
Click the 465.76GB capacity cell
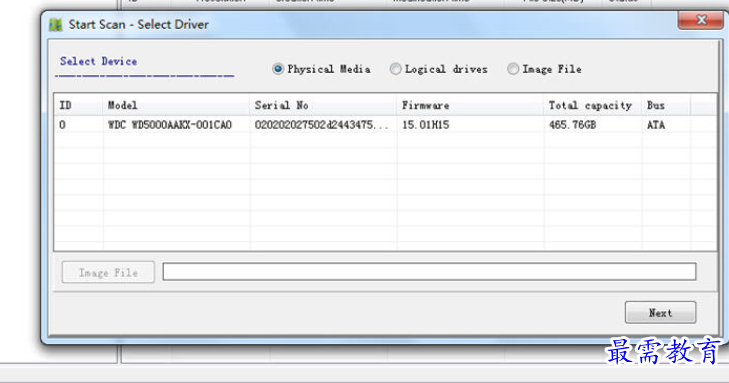coord(572,125)
